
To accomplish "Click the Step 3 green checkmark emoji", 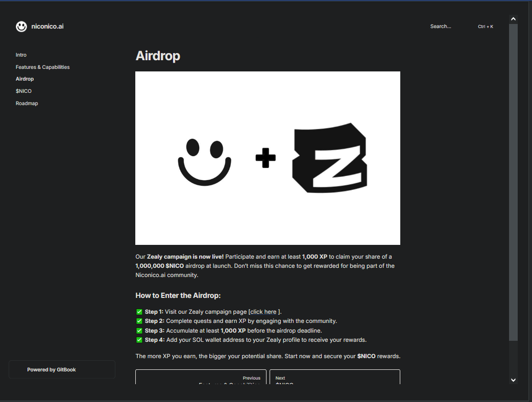I will pyautogui.click(x=139, y=331).
